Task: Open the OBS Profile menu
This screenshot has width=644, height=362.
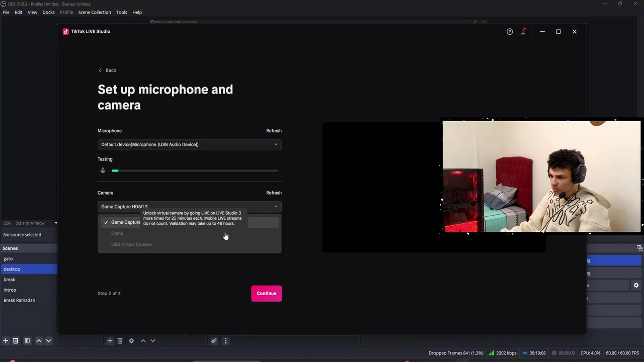Action: tap(66, 12)
